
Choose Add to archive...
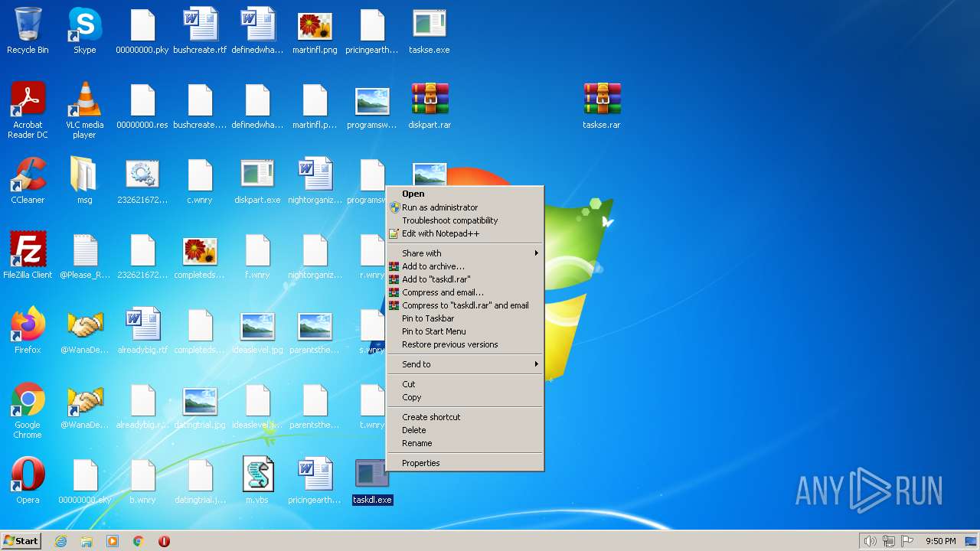click(x=465, y=266)
